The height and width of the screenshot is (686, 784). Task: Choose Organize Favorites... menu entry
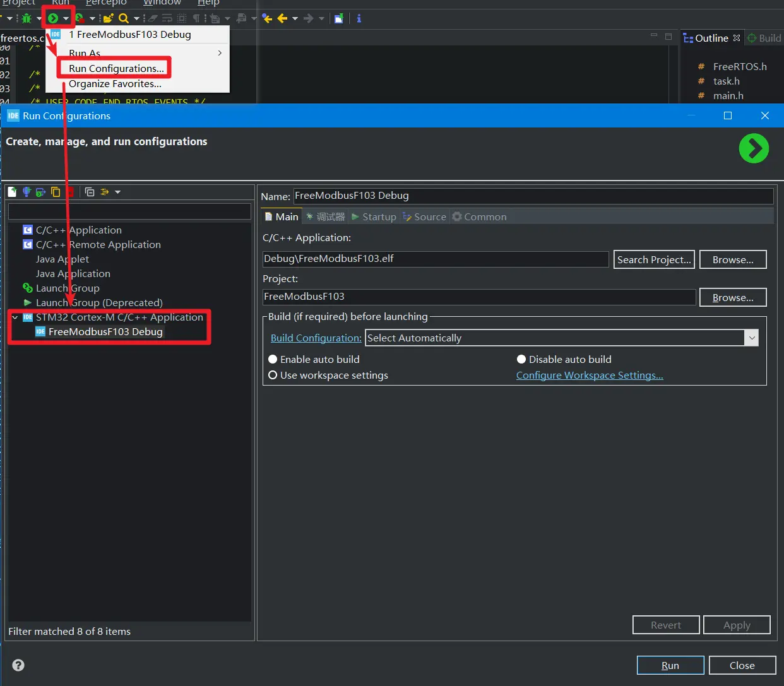(x=115, y=83)
